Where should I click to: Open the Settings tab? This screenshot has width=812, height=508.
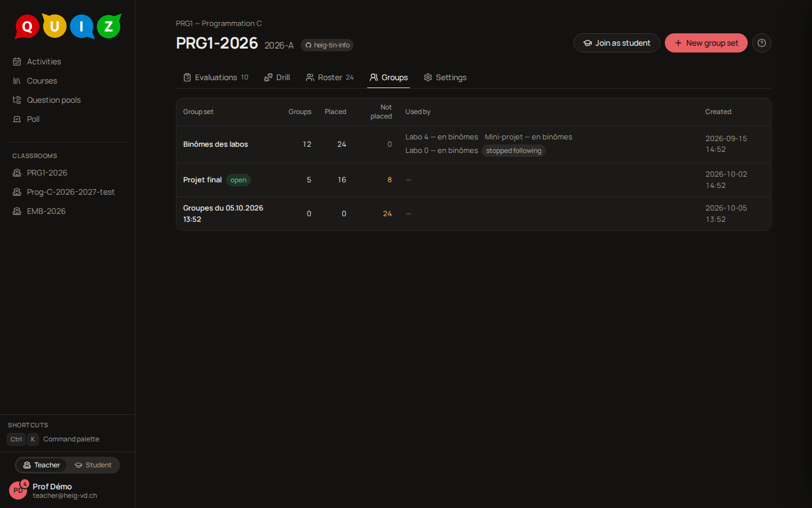point(445,77)
